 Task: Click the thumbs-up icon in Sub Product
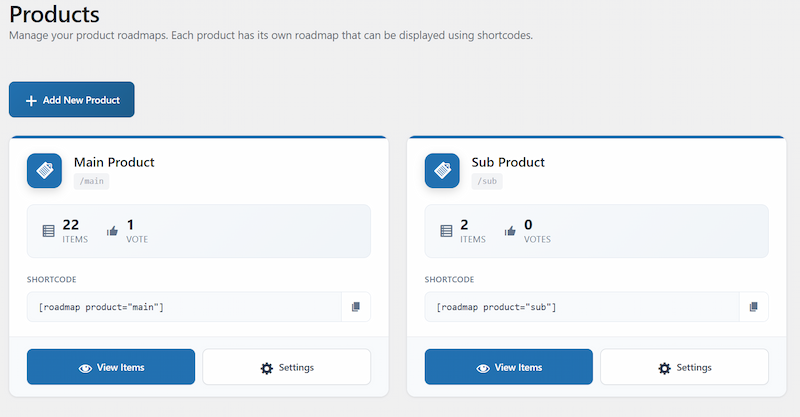tap(510, 231)
